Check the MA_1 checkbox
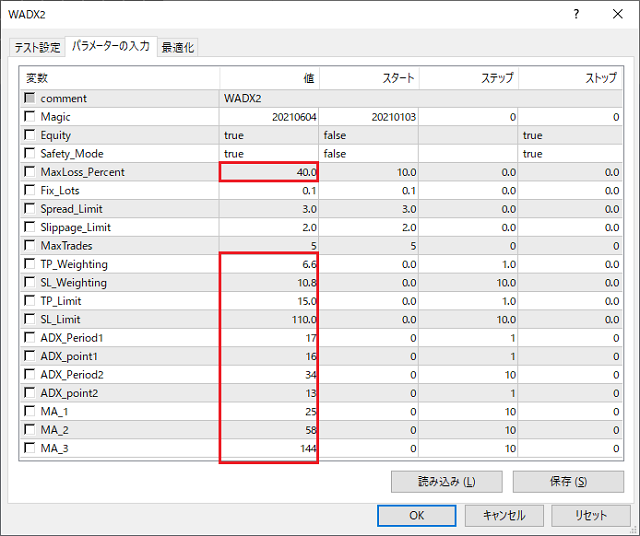This screenshot has height=536, width=640. (30, 411)
